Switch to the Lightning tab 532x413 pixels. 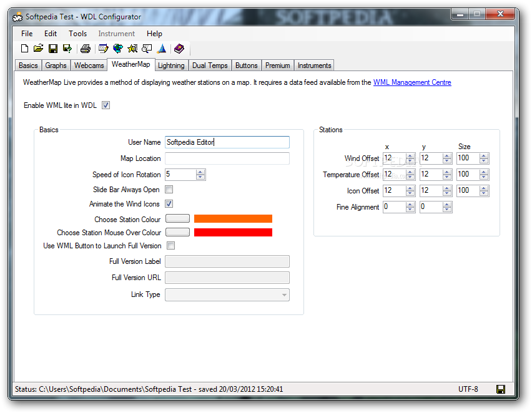[x=171, y=66]
